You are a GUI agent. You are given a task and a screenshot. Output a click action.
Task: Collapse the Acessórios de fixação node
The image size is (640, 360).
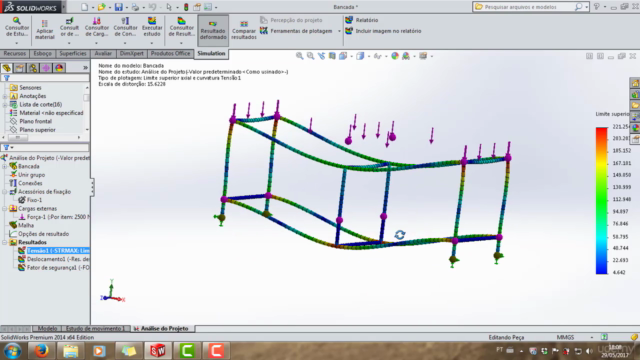click(x=5, y=192)
